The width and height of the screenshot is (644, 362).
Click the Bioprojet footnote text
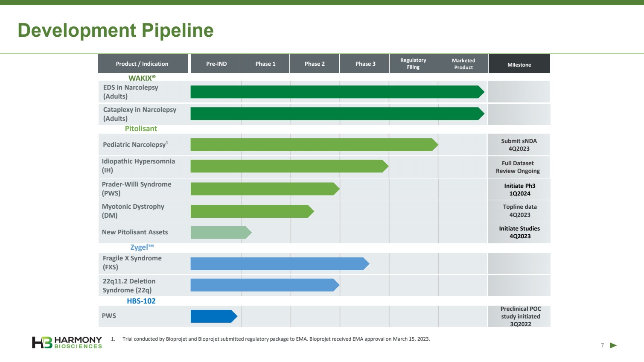coord(276,339)
